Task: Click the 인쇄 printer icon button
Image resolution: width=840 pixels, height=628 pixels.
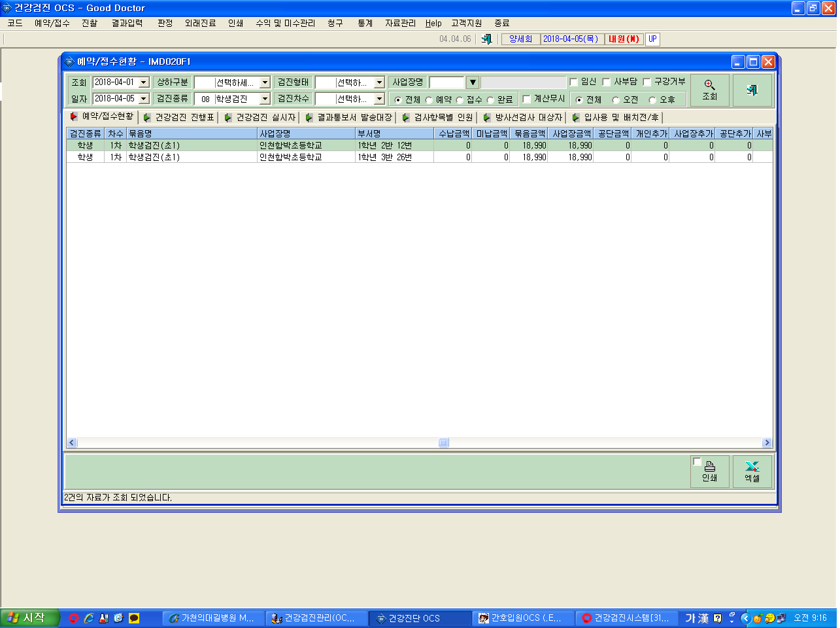Action: click(709, 472)
